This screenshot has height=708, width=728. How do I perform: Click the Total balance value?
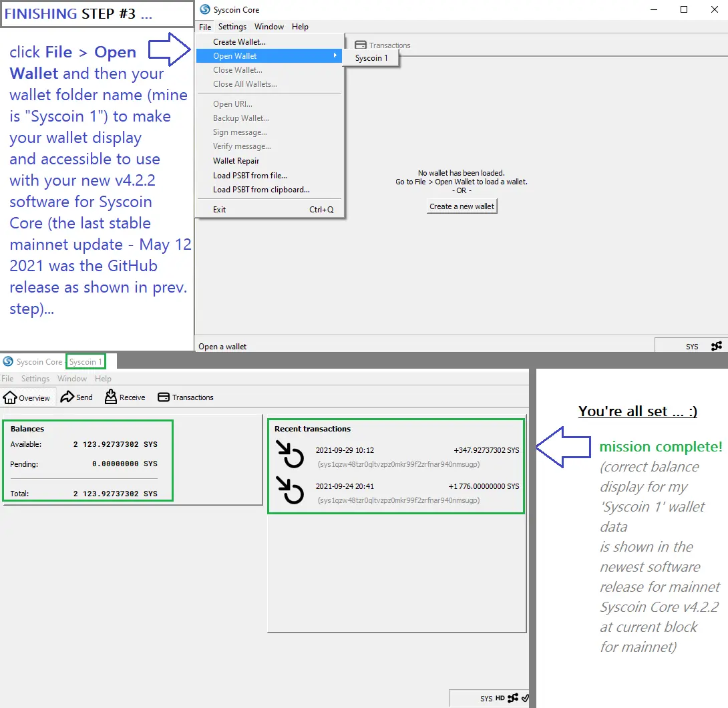click(x=115, y=494)
